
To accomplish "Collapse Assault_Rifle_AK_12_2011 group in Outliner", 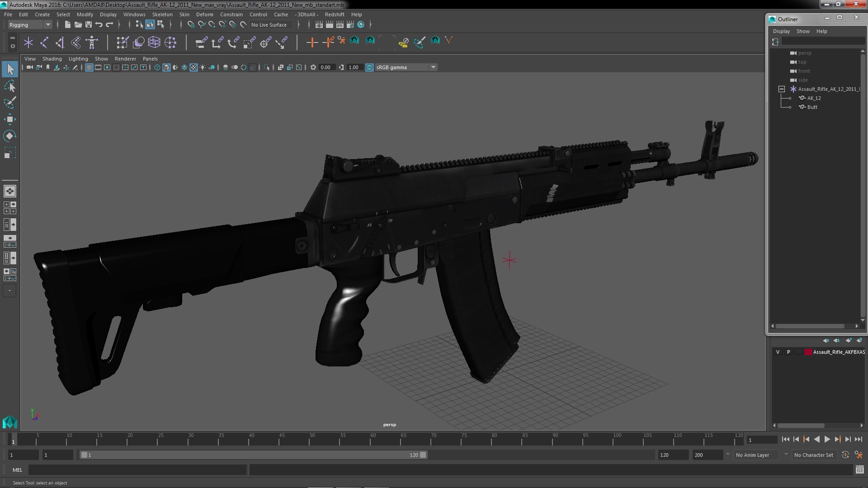I will (781, 89).
